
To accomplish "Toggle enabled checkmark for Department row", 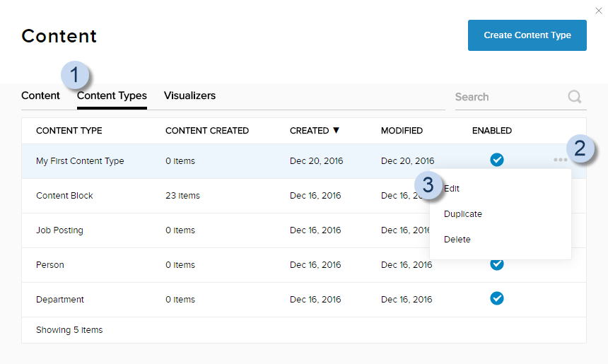I will [497, 298].
